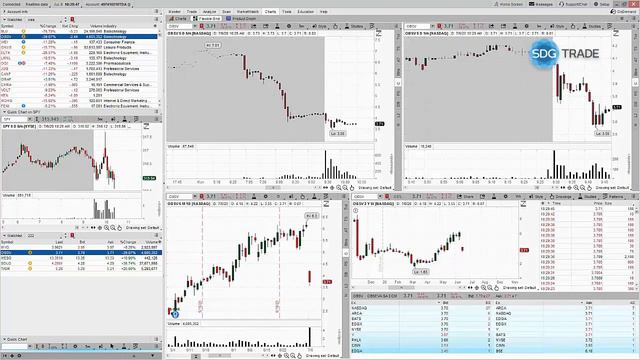The height and width of the screenshot is (360, 640).
Task: Click zoom in icon below bottom-left chart
Action: (287, 356)
